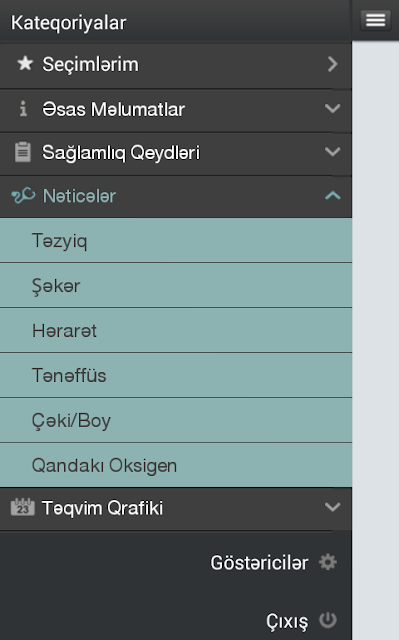Screen dimensions: 399x640
Task: Click the clipboard icon beside Sağlamlıq Qeydləri
Action: click(23, 152)
